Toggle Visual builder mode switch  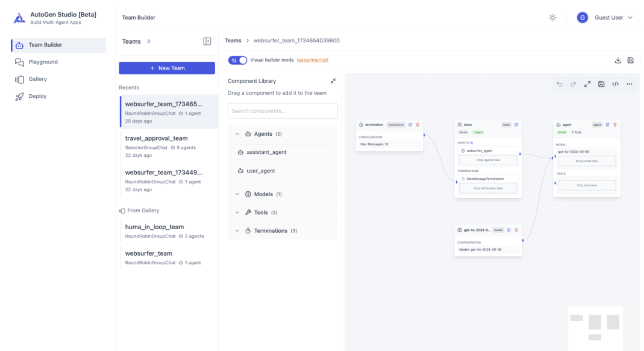coord(237,60)
